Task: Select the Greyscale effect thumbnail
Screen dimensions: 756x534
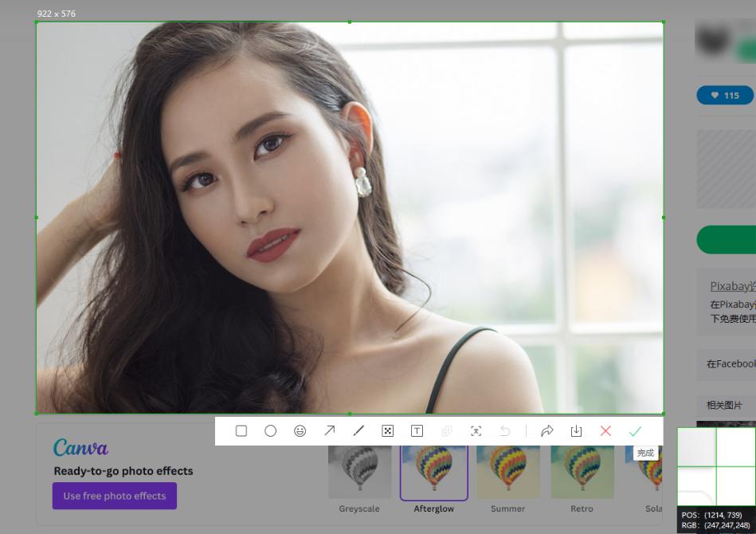Action: click(360, 473)
